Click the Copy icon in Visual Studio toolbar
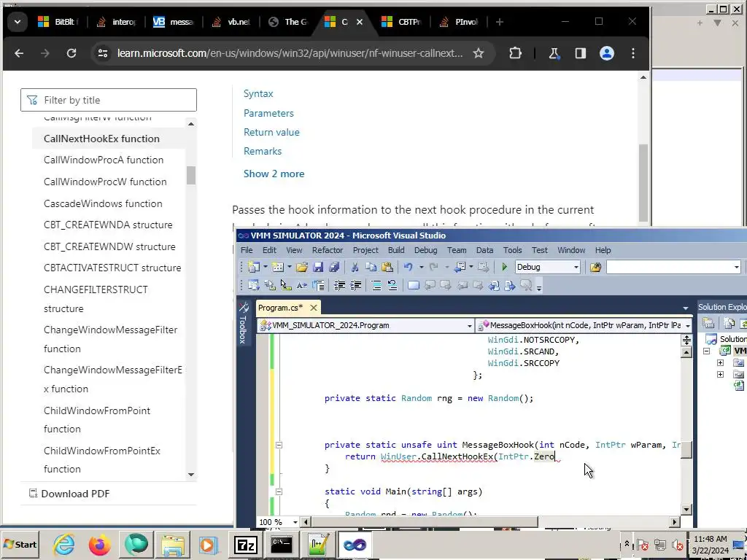Image resolution: width=747 pixels, height=560 pixels. click(x=371, y=267)
